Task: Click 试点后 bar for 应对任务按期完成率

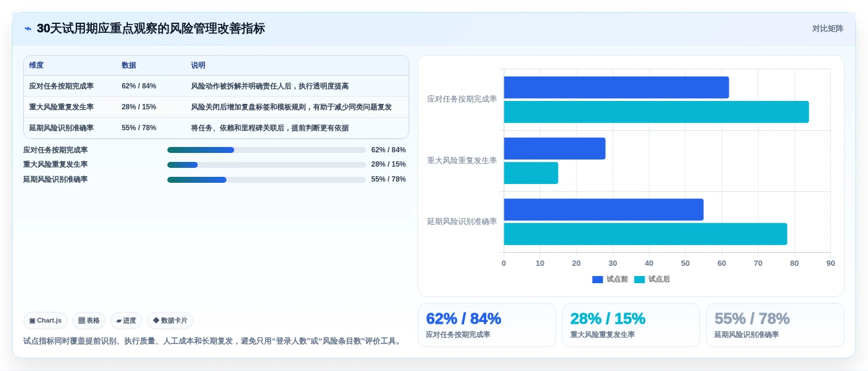Action: [657, 112]
